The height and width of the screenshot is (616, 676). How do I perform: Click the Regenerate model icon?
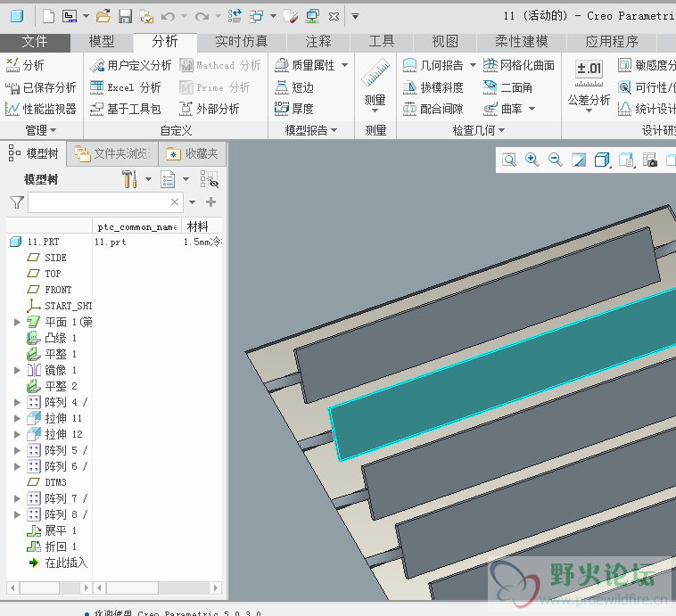click(x=235, y=16)
